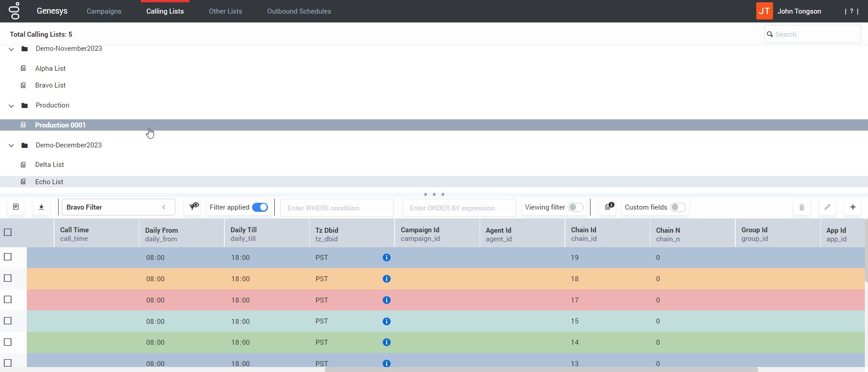
Task: Enable the Viewing filter switch
Action: tap(575, 207)
